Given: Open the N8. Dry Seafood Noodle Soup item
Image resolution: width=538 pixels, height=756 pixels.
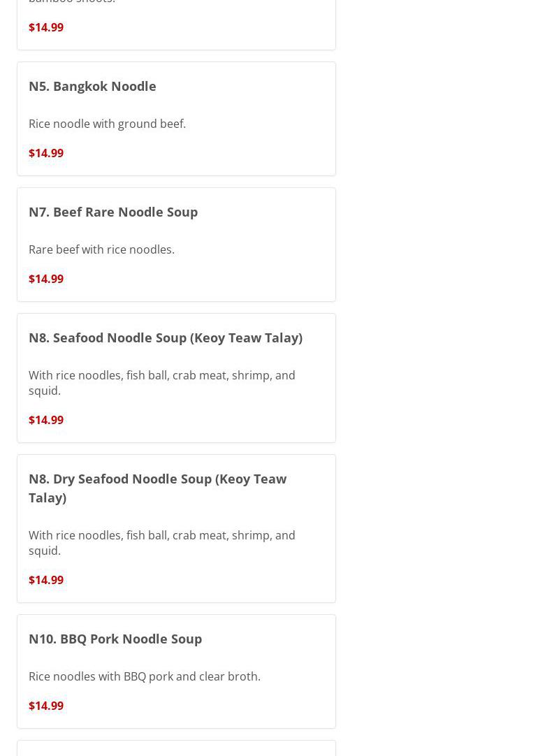Looking at the screenshot, I should click(157, 488).
